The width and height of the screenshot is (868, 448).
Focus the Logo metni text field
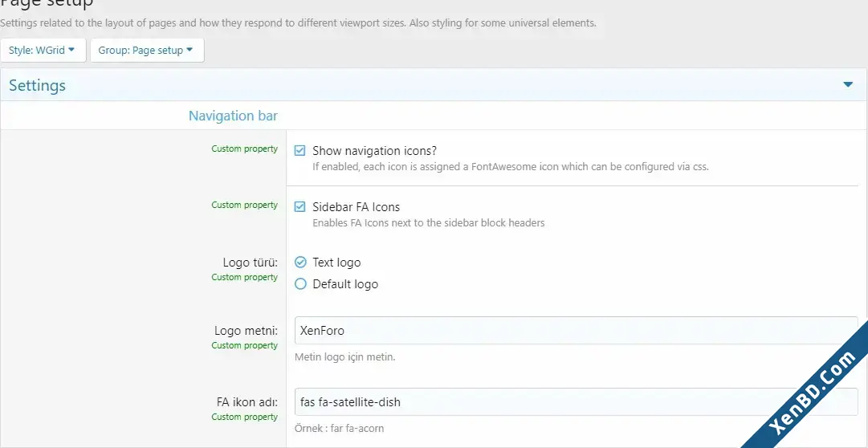click(577, 331)
